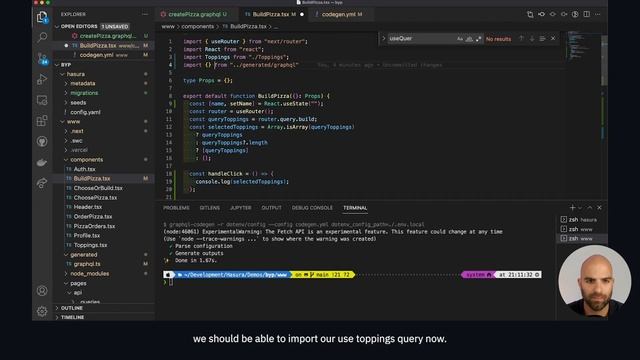Open the Manage settings gear
The height and width of the screenshot is (360, 640).
(x=42, y=311)
